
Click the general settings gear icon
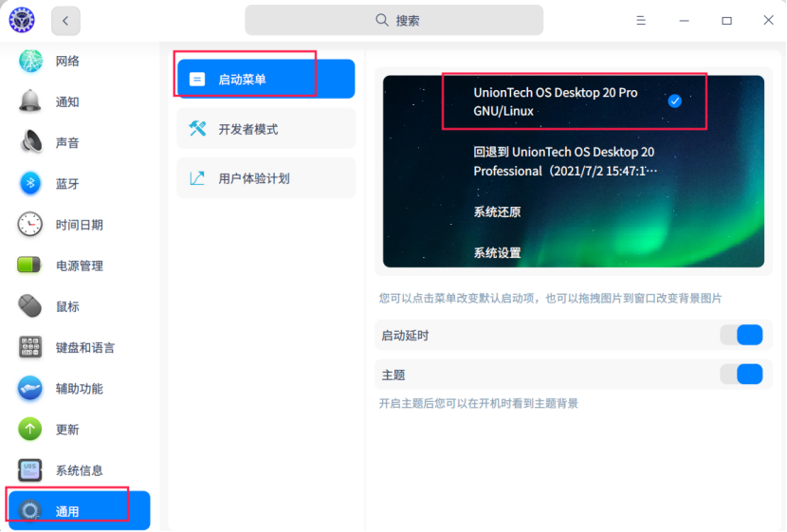tap(30, 511)
